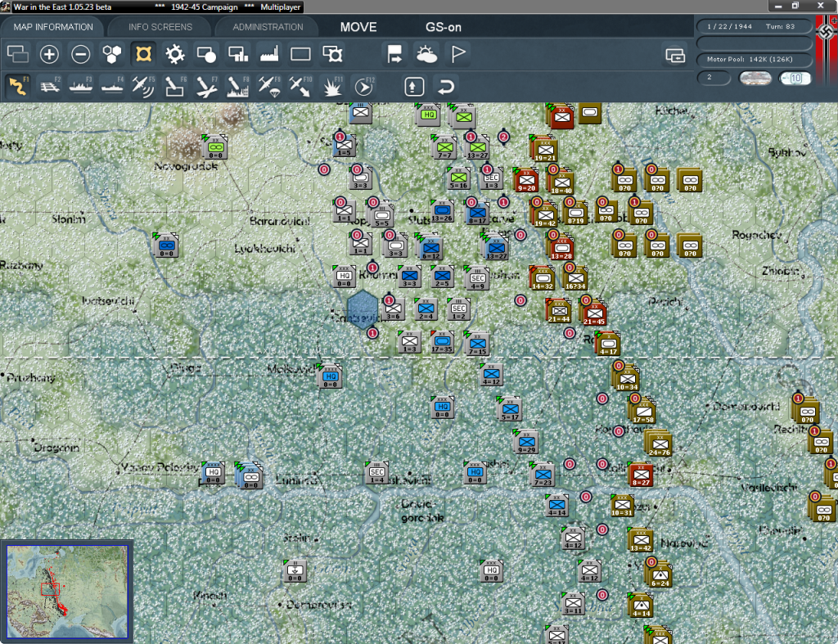Select the blue unit labeled 6=12
This screenshot has height=644, width=838.
click(x=430, y=249)
